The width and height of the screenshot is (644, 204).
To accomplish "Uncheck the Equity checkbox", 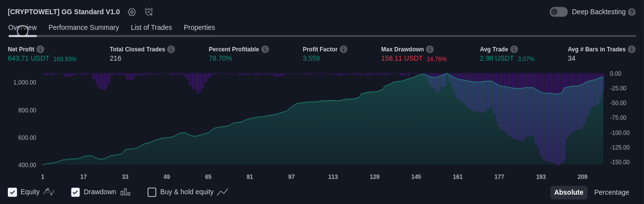I will pos(13,192).
